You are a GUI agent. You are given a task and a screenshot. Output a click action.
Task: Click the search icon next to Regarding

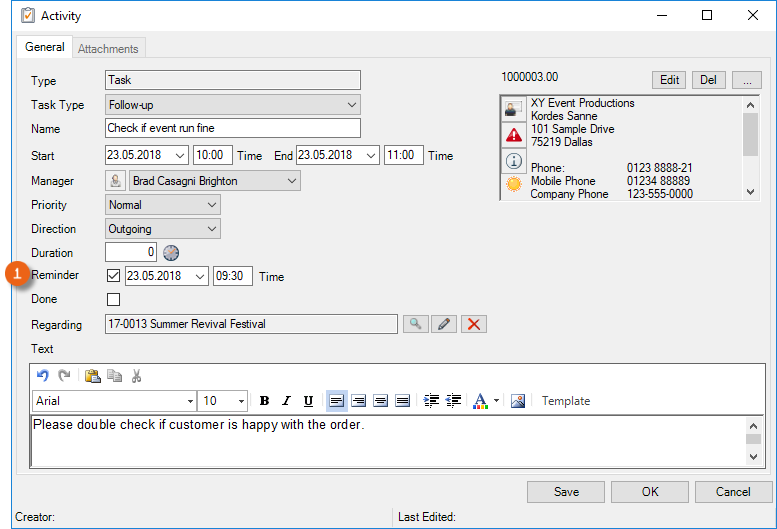coord(415,324)
